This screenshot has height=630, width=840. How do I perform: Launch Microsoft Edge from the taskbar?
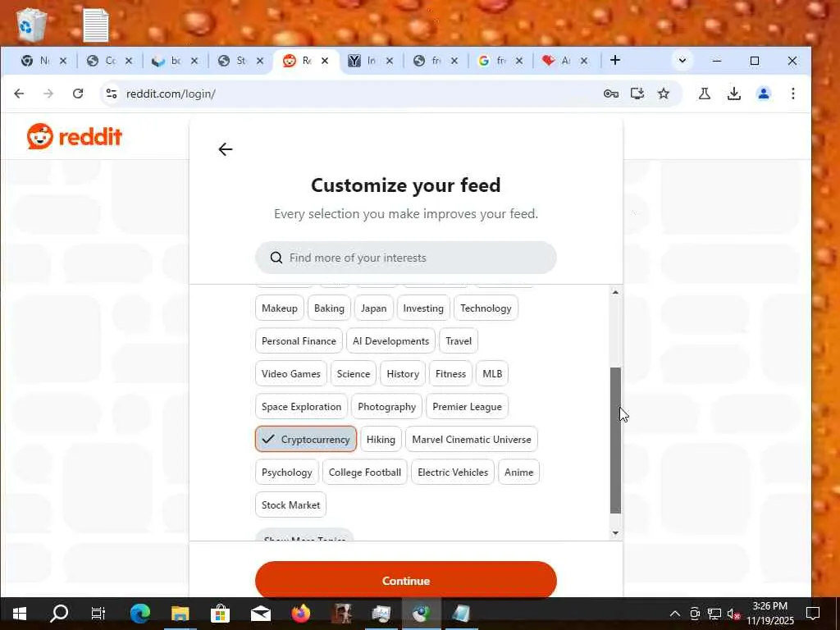tap(139, 614)
